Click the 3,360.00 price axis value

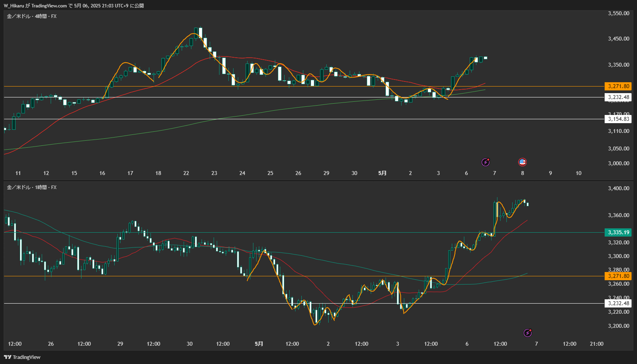click(619, 215)
